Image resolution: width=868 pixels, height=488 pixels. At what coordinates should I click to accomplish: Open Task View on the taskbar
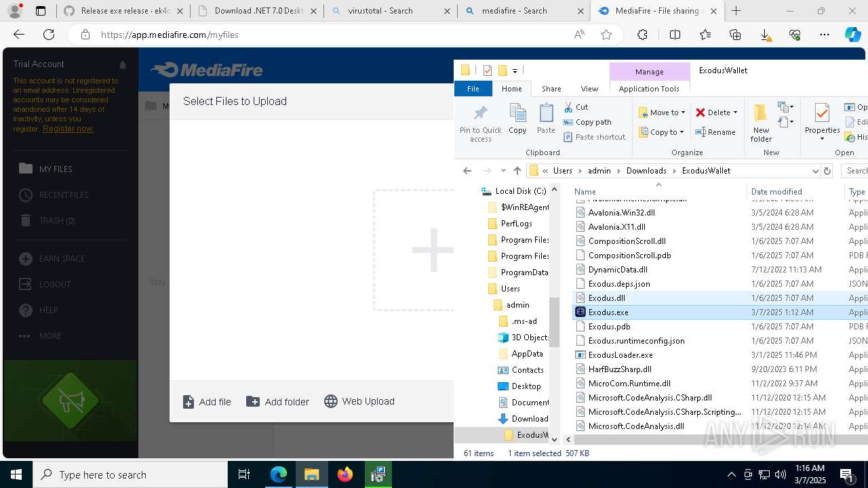pyautogui.click(x=244, y=474)
